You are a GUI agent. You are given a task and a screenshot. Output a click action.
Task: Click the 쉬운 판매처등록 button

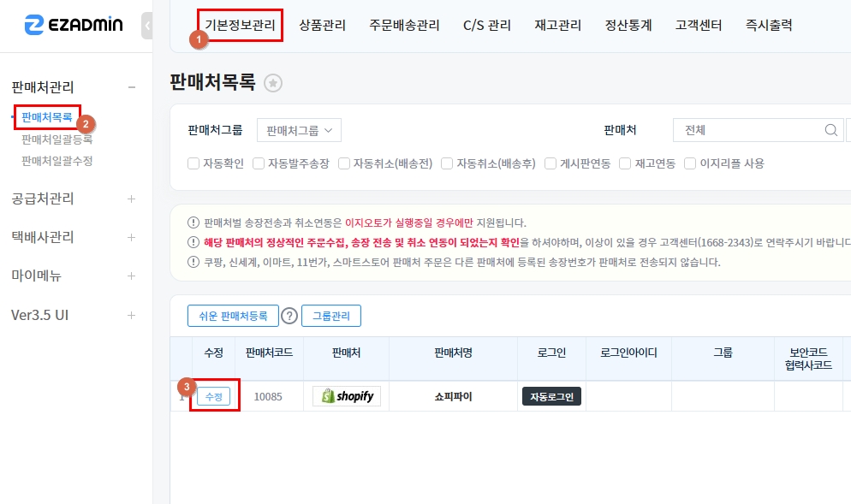point(233,316)
